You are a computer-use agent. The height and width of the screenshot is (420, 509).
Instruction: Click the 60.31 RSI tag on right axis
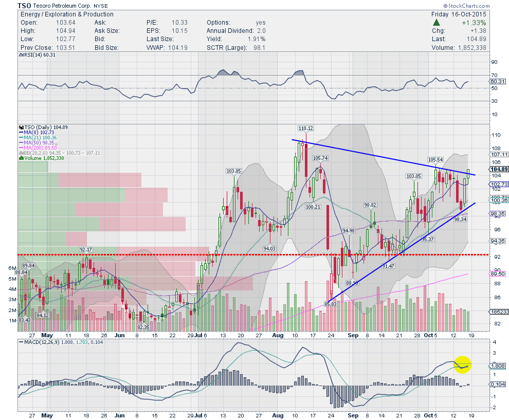click(497, 81)
